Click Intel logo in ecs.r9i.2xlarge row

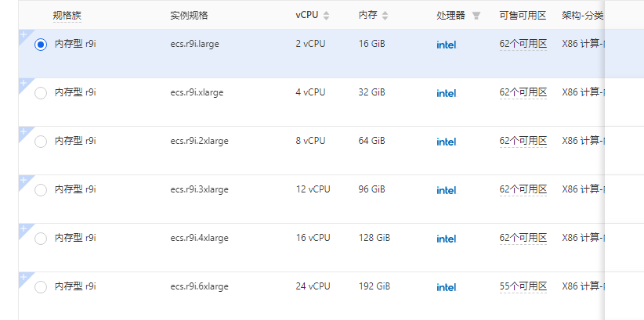pyautogui.click(x=447, y=142)
